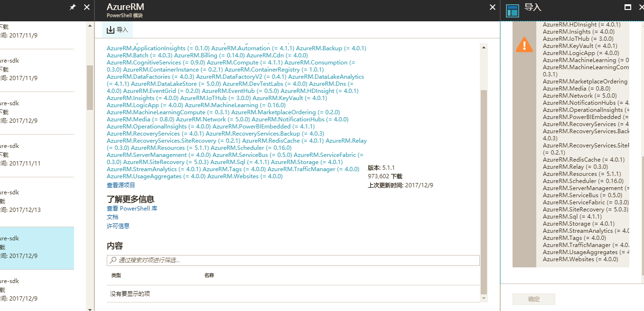Open AzureRM.ContainerInstance (= 0.2.1) link
The width and height of the screenshot is (644, 311).
tap(173, 70)
